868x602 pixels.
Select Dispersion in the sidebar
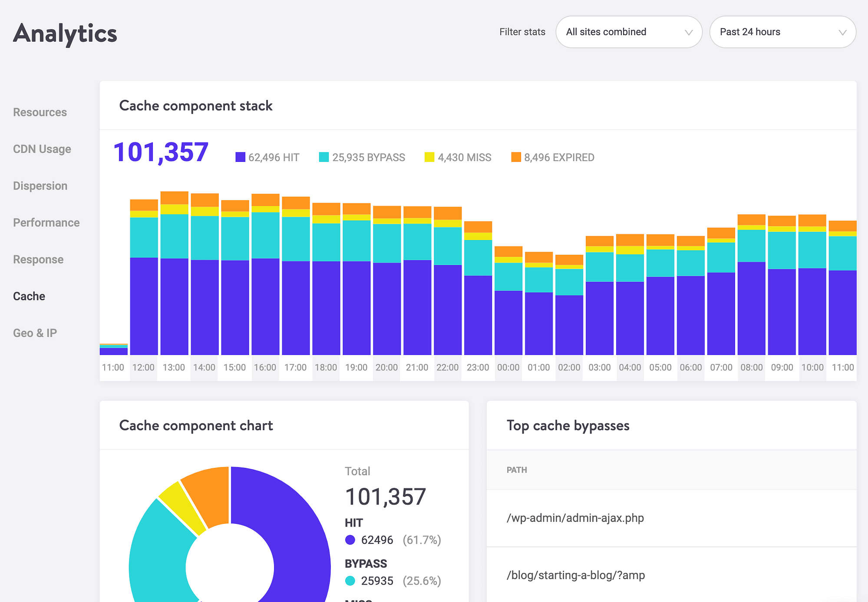click(40, 186)
